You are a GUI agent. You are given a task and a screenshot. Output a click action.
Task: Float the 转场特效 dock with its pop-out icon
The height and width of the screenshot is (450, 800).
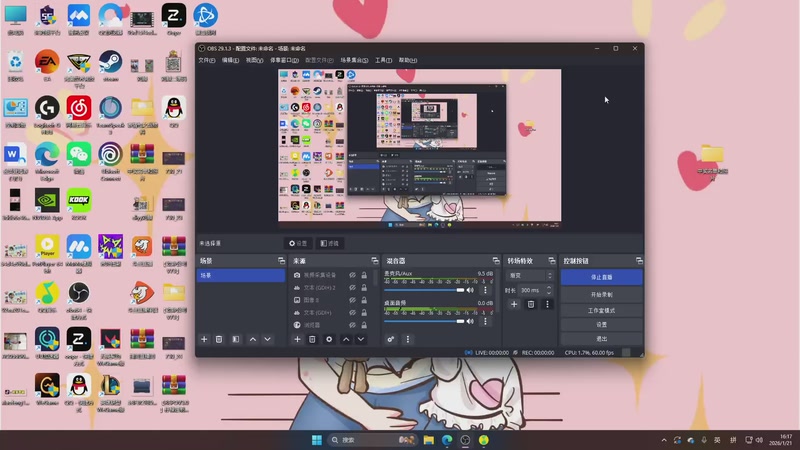(552, 261)
